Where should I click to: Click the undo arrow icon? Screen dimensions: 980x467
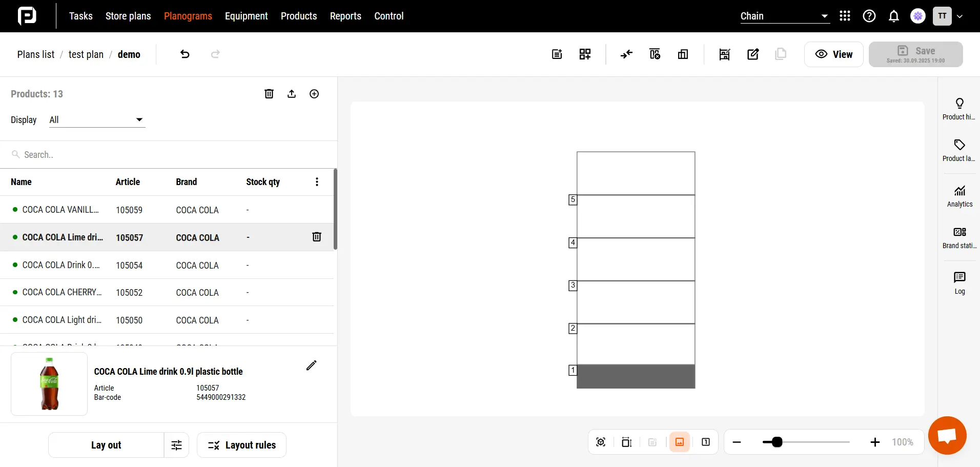pos(185,54)
